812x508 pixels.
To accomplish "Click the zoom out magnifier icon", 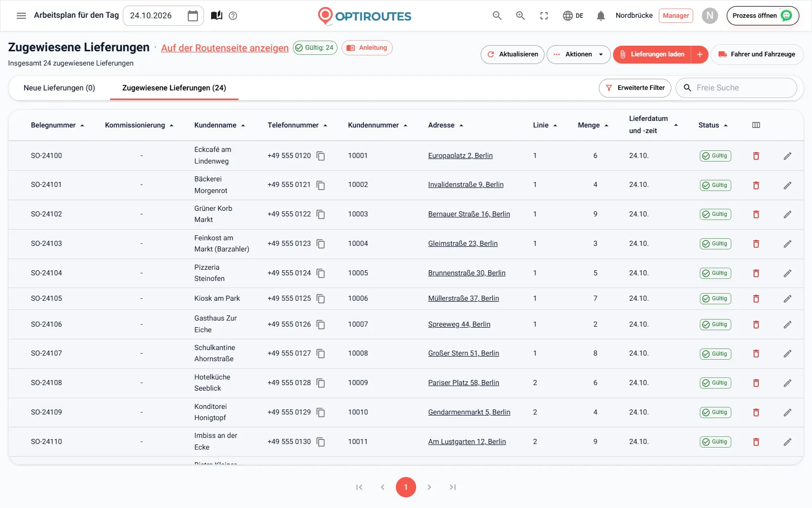I will [x=497, y=16].
